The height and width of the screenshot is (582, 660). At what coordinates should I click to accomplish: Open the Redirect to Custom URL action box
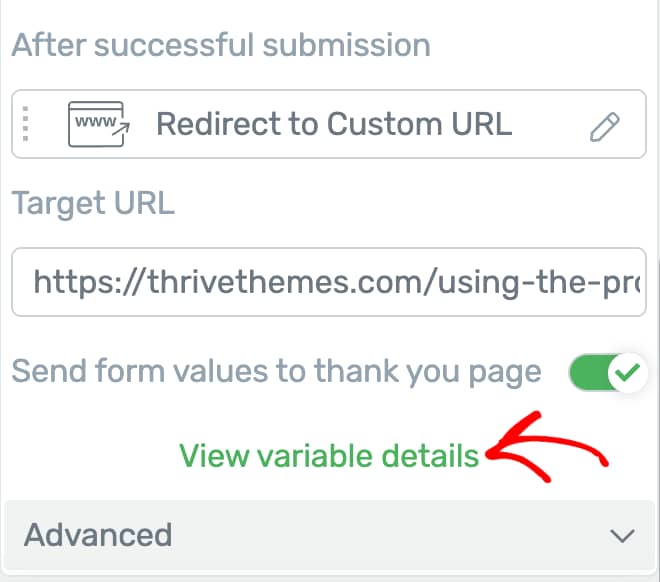tap(329, 124)
